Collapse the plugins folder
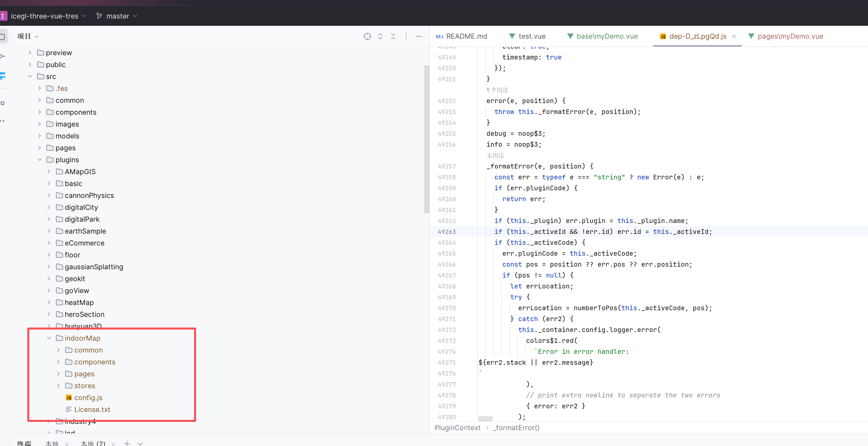Image resolution: width=868 pixels, height=446 pixels. click(40, 160)
